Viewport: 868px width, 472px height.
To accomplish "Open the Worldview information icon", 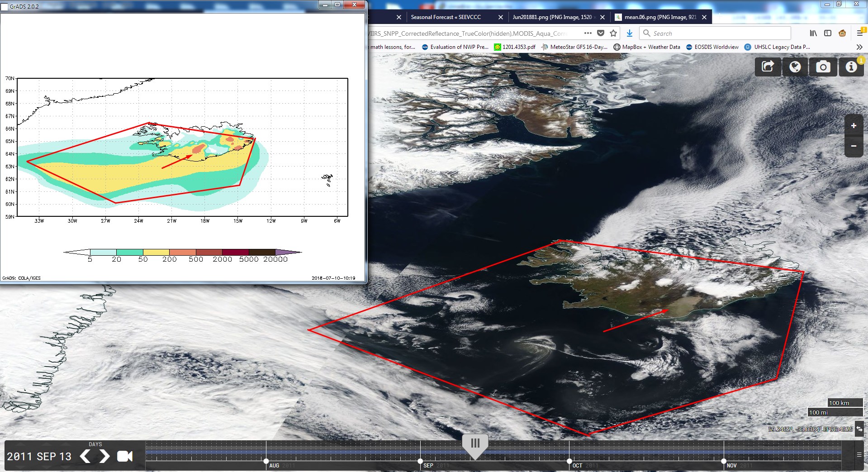I will coord(851,67).
